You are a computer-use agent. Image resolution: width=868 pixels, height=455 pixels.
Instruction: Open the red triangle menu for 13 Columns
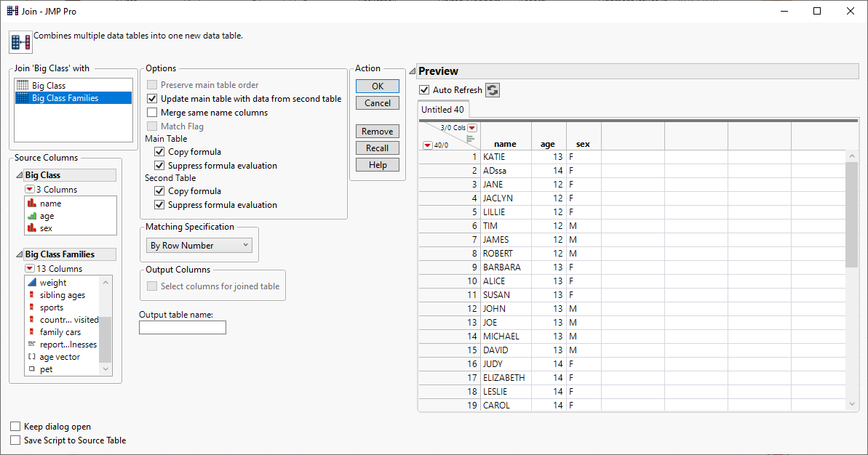tap(30, 269)
